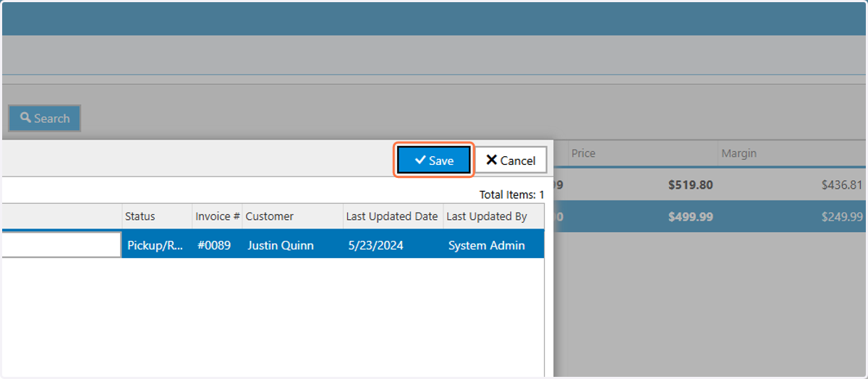Sort by the Status column header
Screen dimensions: 868x379
[x=156, y=216]
